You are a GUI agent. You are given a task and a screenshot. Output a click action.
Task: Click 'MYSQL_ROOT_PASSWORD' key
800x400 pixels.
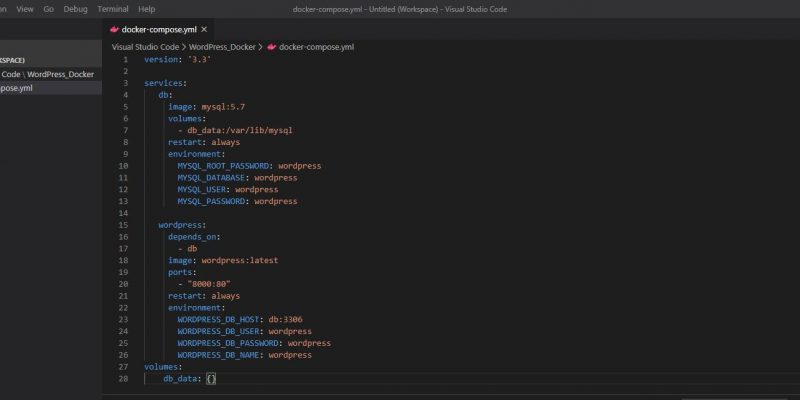click(x=223, y=166)
